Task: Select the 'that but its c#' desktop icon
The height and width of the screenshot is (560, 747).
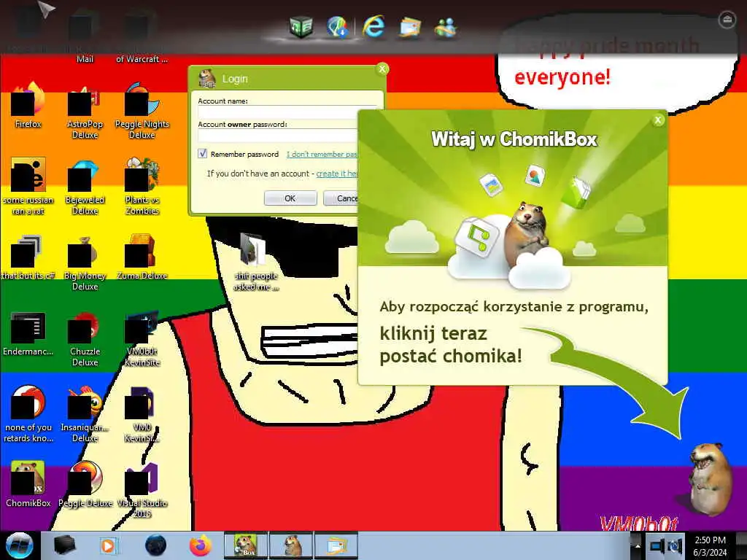Action: [28, 257]
